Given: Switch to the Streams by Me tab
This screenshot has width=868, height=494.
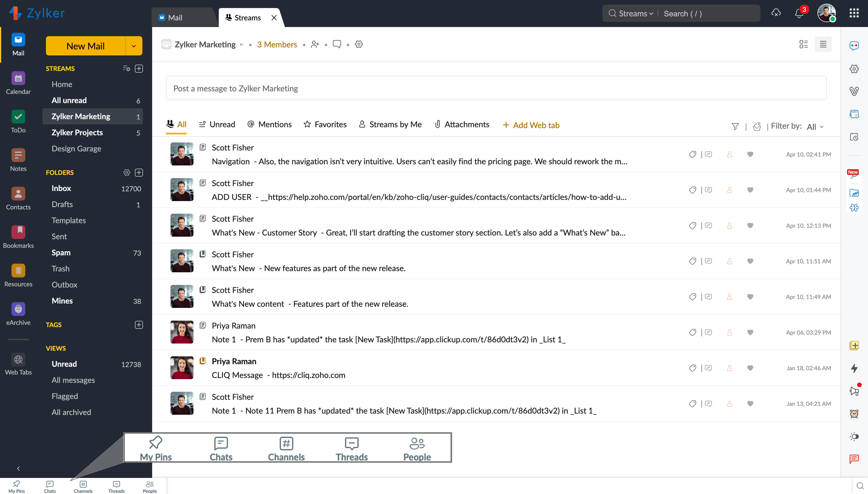Looking at the screenshot, I should coord(390,125).
